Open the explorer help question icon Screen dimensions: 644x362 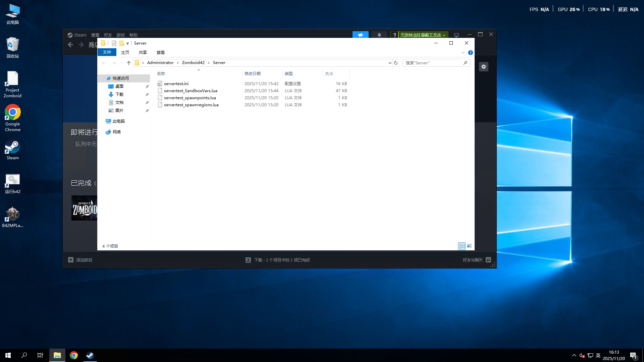(x=470, y=53)
